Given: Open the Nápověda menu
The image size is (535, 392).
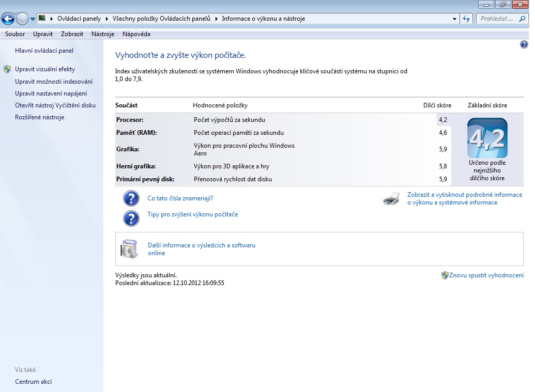Looking at the screenshot, I should [136, 34].
